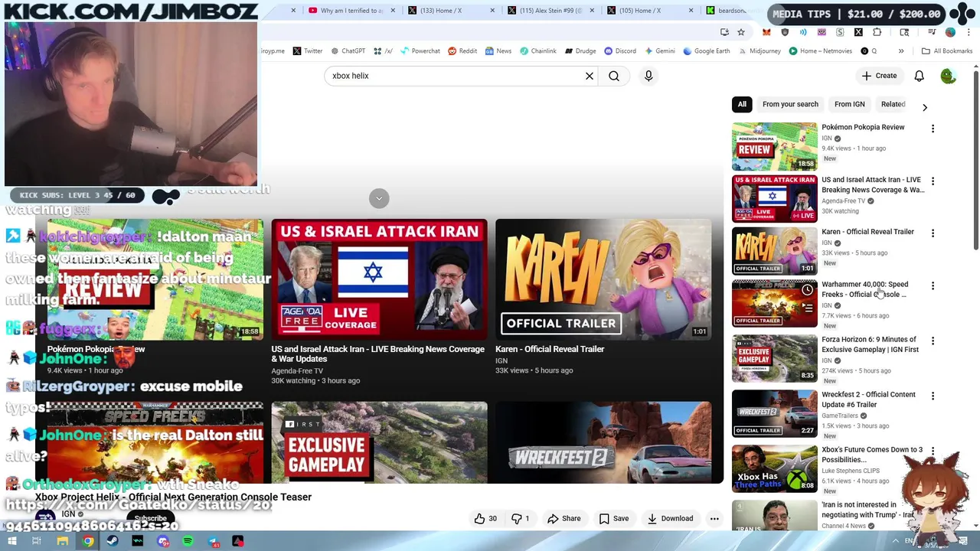This screenshot has height=551, width=980.
Task: Open options for Pokémon Pokopia Review
Action: tap(933, 129)
